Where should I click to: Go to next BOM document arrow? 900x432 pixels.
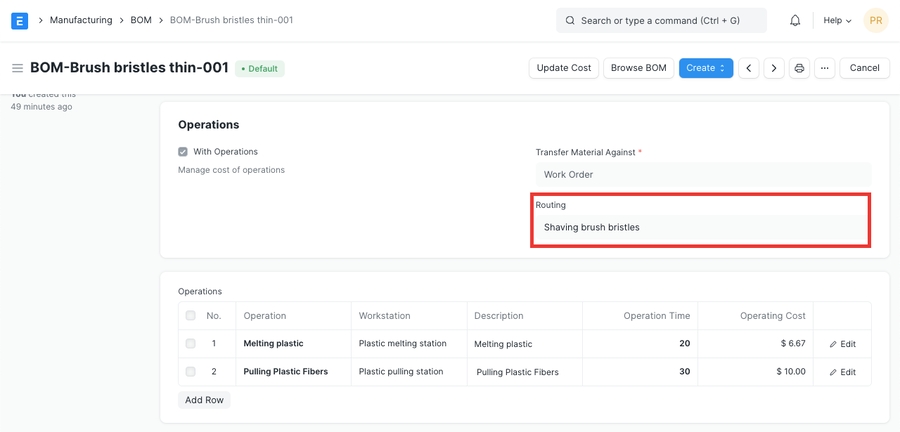tap(774, 68)
